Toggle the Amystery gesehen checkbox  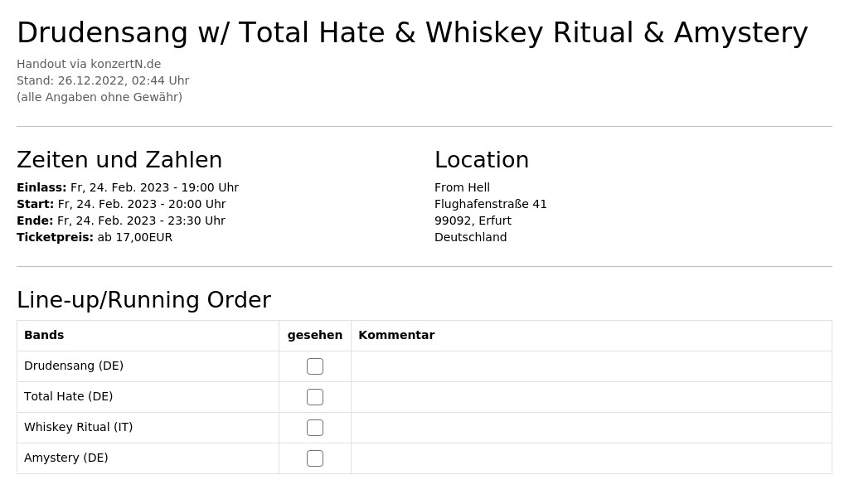314,458
